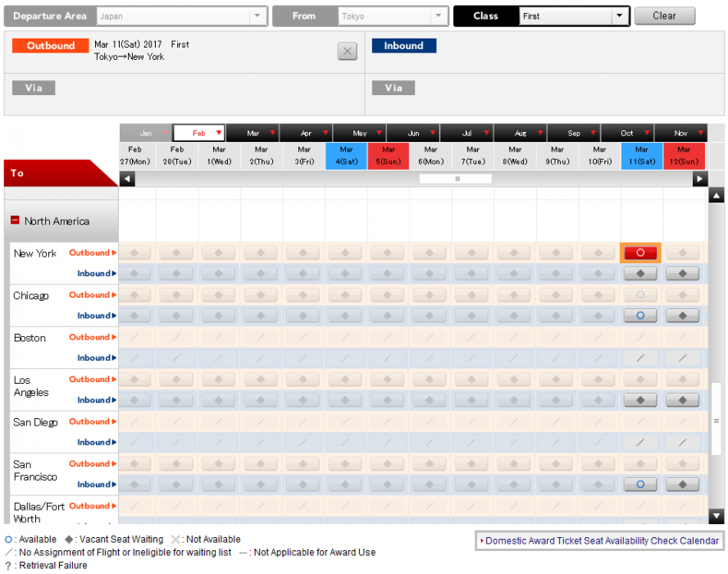Remove the outbound Tokyo–New York selection

(347, 52)
